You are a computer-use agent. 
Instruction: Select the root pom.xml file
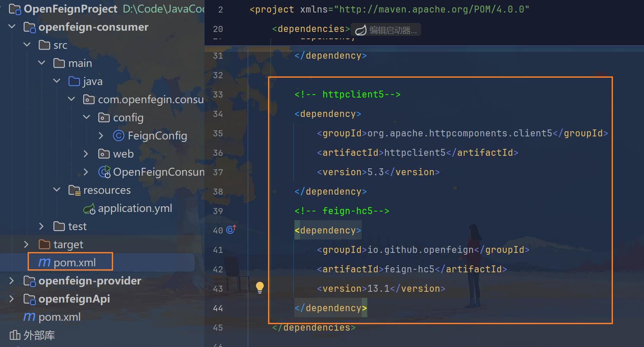(60, 317)
